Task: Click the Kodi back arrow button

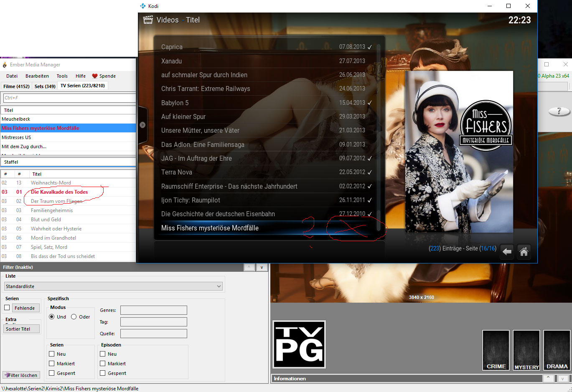Action: (507, 252)
